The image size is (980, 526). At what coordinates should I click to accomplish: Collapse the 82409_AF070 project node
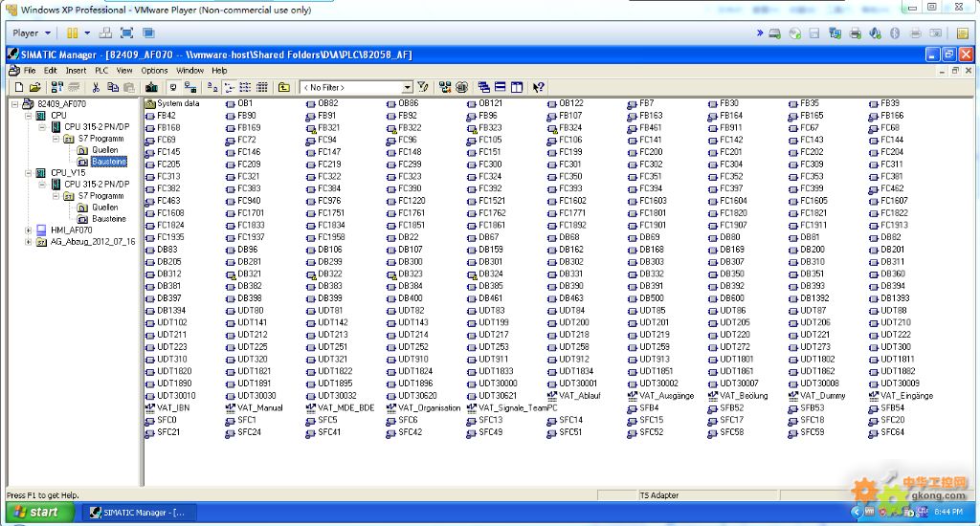pyautogui.click(x=14, y=103)
